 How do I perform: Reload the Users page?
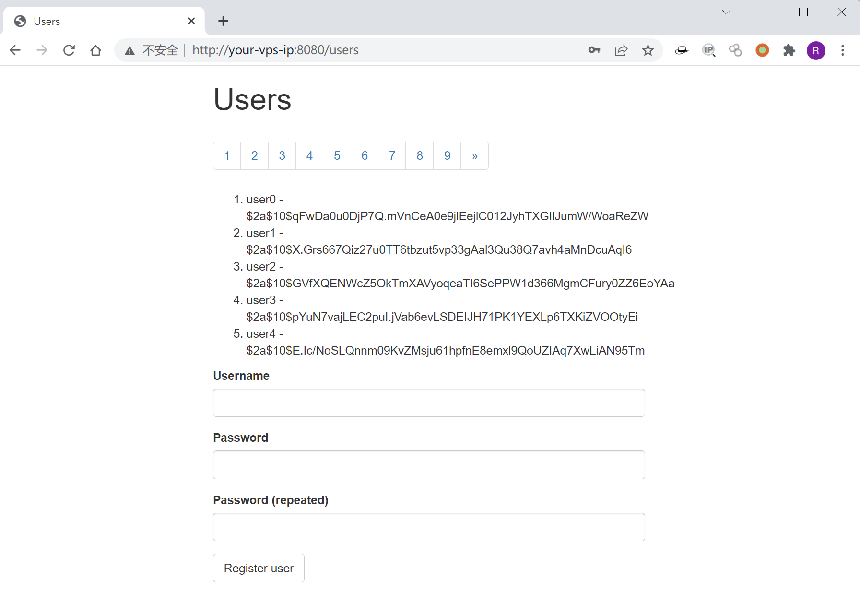[x=69, y=50]
